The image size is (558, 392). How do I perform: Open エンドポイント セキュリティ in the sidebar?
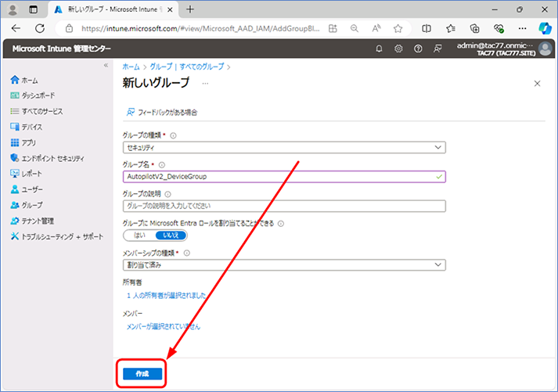(x=47, y=158)
